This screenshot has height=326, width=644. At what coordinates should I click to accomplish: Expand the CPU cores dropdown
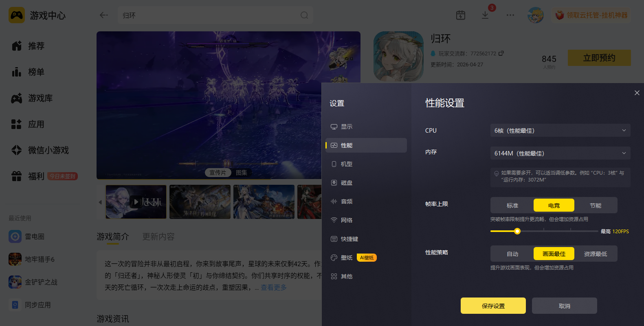pyautogui.click(x=560, y=130)
